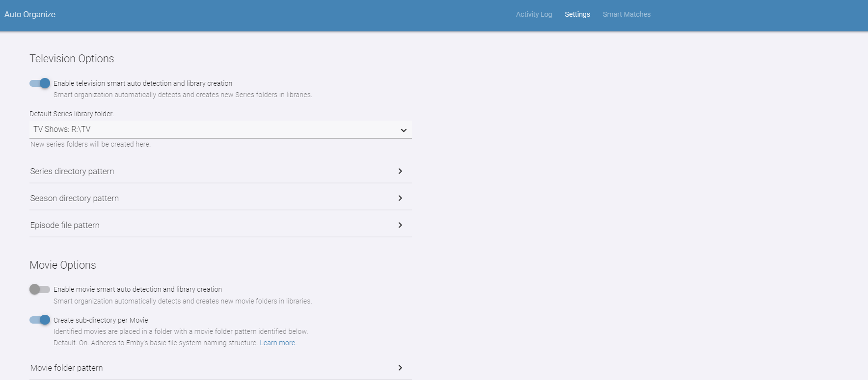This screenshot has height=380, width=868.
Task: Turn off Create sub-directory per Movie
Action: click(40, 320)
